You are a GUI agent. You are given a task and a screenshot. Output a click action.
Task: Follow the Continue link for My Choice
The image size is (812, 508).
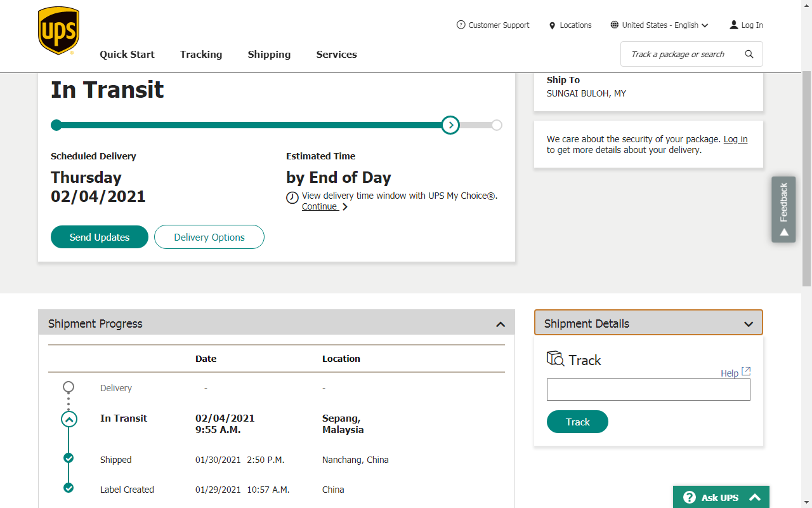pyautogui.click(x=320, y=206)
